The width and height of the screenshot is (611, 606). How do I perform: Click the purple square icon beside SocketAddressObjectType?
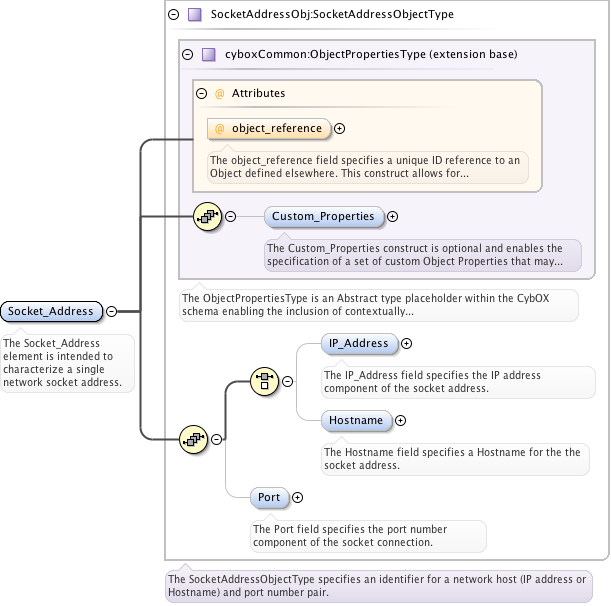[x=195, y=15]
